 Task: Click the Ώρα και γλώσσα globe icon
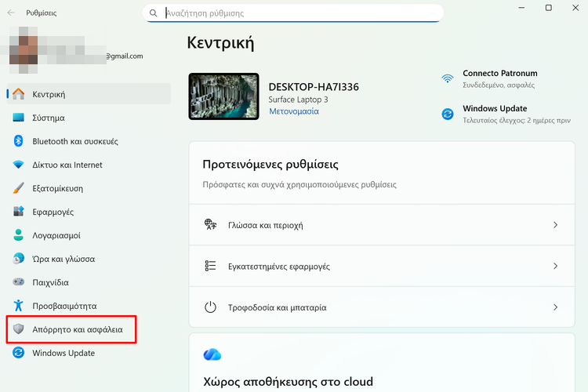tap(20, 259)
